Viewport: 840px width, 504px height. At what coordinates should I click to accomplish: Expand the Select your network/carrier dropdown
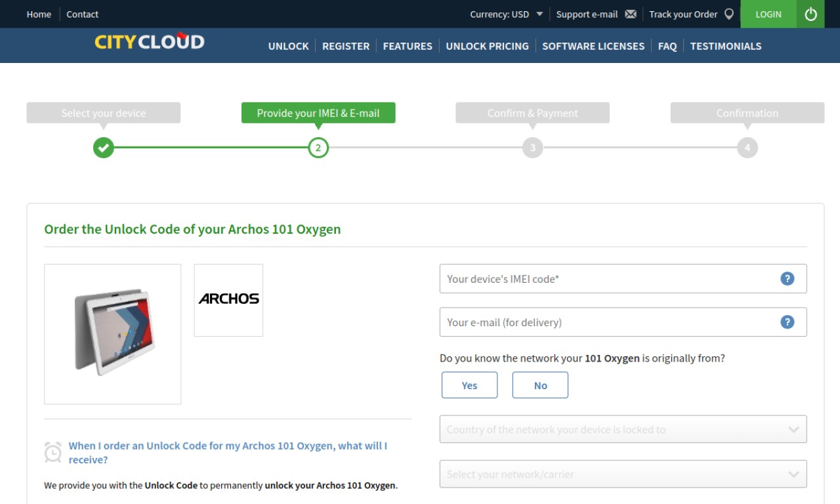pos(623,474)
